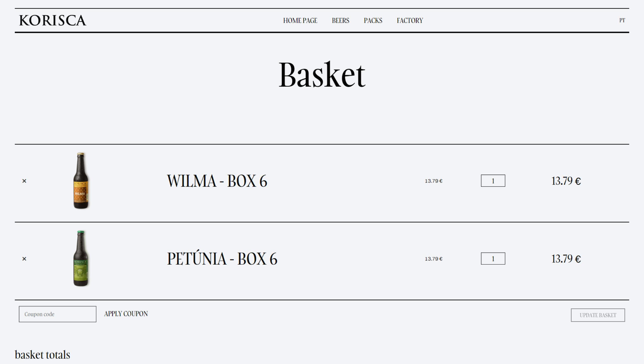The image size is (644, 364).
Task: Click the Basket page heading
Action: click(322, 75)
